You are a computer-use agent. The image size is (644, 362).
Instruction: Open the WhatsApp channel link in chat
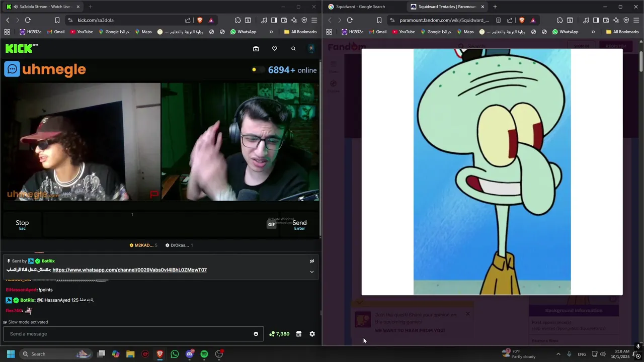[x=129, y=270]
